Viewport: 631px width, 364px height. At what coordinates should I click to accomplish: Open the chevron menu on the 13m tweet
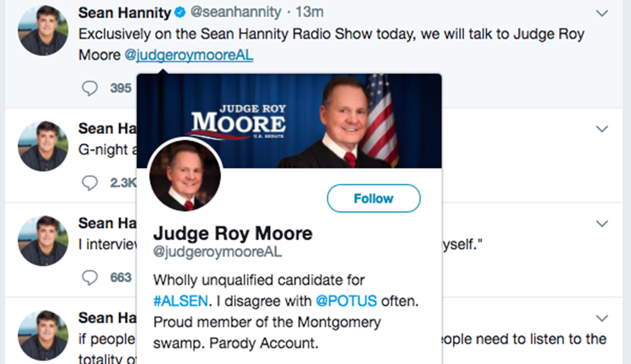click(x=602, y=13)
